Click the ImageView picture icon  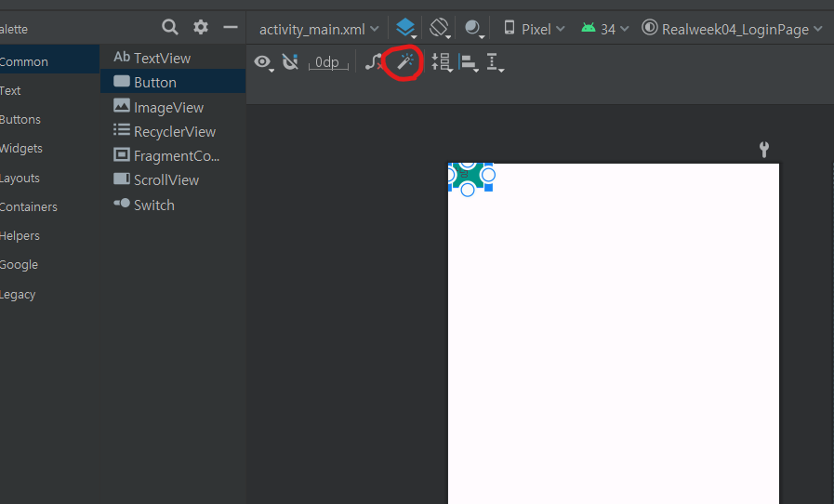[x=122, y=105]
